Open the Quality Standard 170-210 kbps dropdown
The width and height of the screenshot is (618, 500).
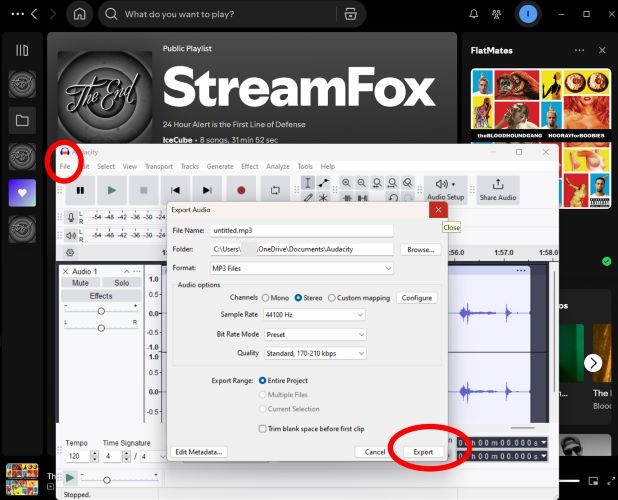pos(314,353)
